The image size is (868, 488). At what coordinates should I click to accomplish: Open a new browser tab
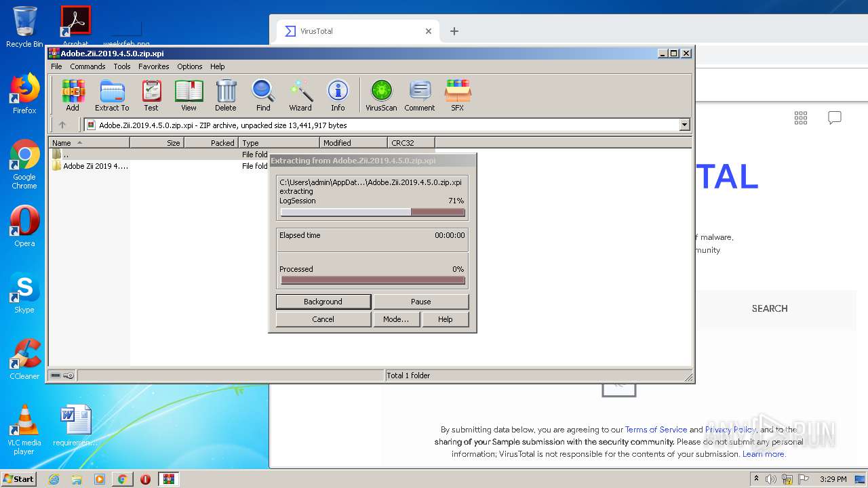pyautogui.click(x=454, y=31)
